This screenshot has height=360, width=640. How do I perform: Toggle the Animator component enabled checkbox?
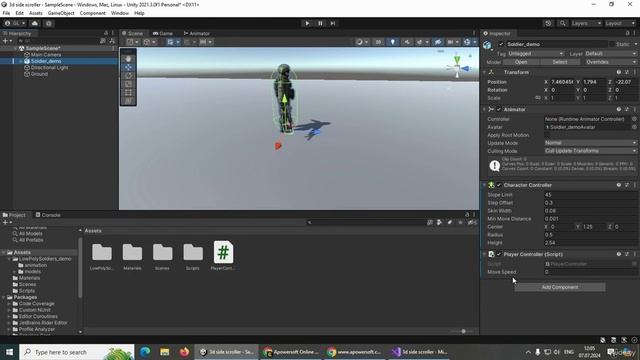pyautogui.click(x=499, y=109)
